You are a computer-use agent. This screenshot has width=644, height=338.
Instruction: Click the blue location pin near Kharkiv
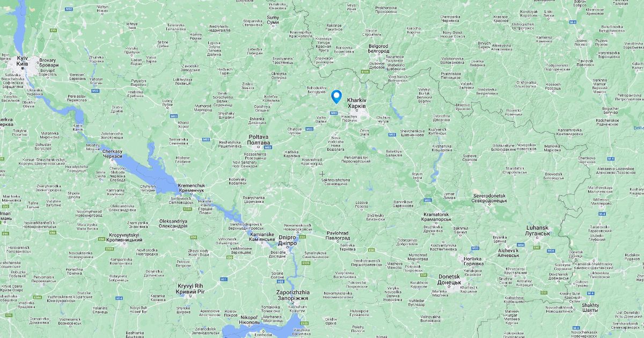(x=336, y=97)
